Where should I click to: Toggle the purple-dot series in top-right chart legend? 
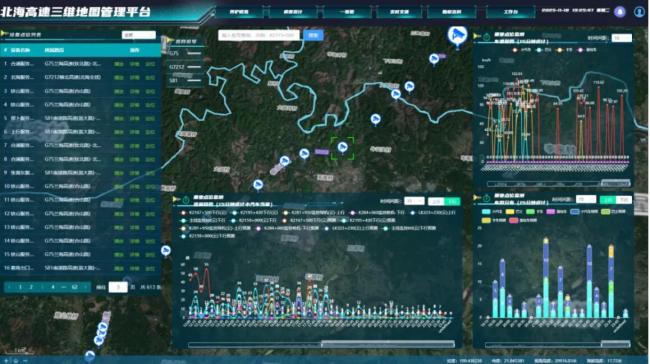pyautogui.click(x=587, y=50)
